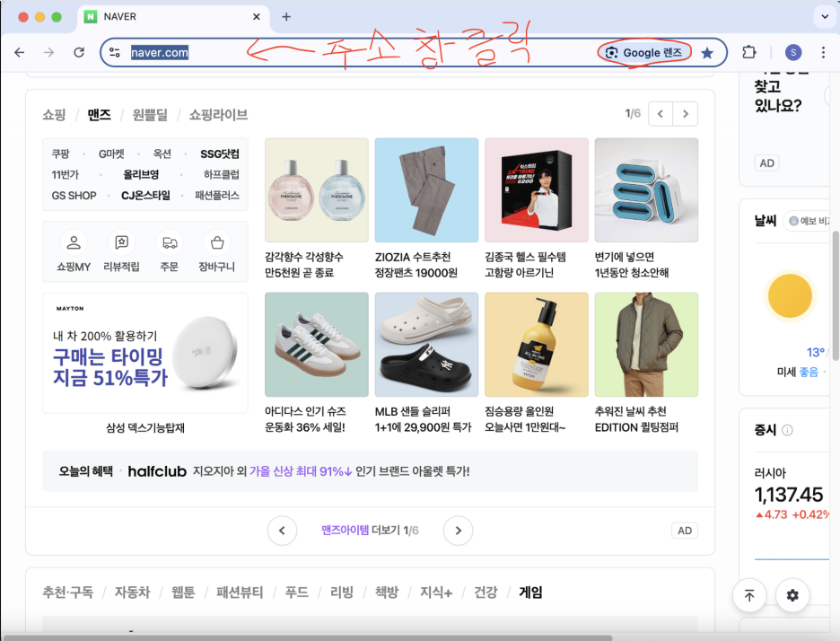Image resolution: width=840 pixels, height=641 pixels.
Task: Click next arrow beside 맨즈아이템 더보기
Action: tap(458, 531)
